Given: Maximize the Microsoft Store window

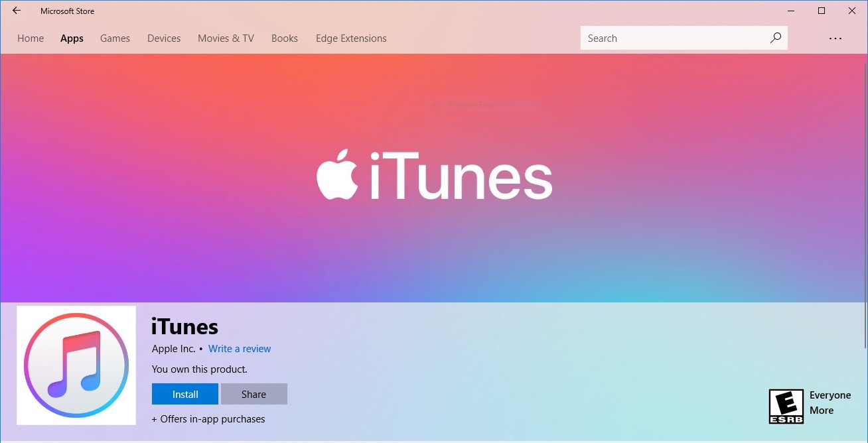Looking at the screenshot, I should click(x=822, y=11).
